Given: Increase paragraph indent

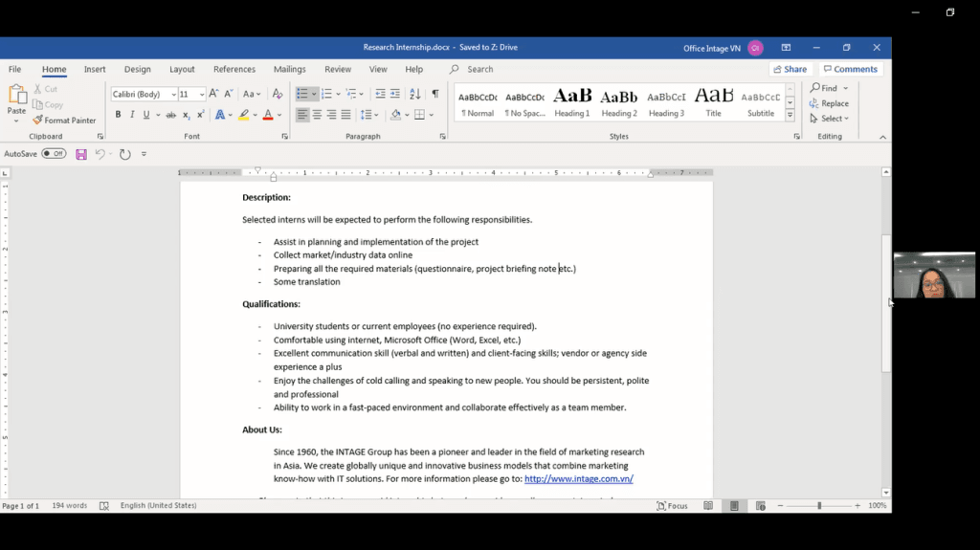Looking at the screenshot, I should pyautogui.click(x=395, y=94).
